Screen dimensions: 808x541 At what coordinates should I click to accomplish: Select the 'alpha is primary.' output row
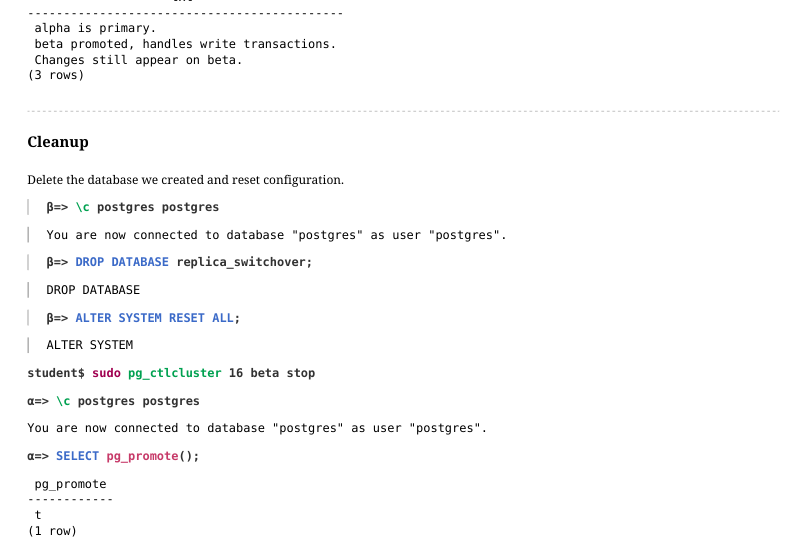(95, 28)
